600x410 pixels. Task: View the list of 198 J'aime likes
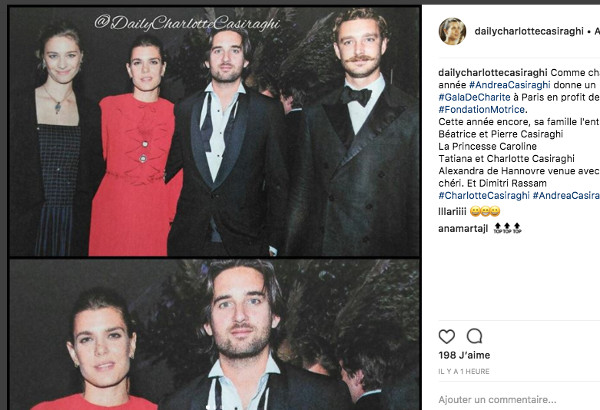[x=464, y=355]
